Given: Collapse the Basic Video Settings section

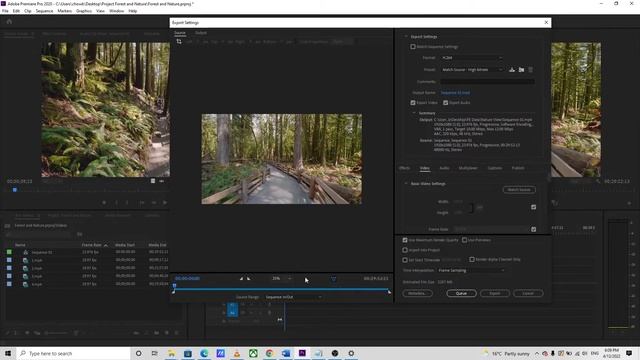Looking at the screenshot, I should tap(406, 184).
